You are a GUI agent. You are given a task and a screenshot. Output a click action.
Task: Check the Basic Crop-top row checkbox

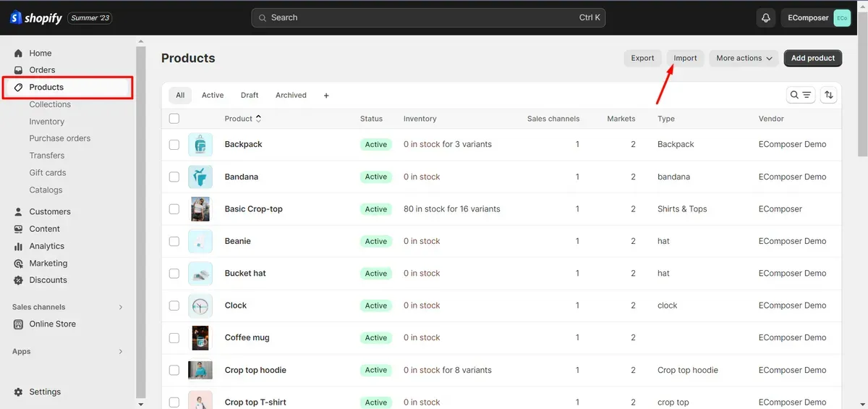click(174, 209)
